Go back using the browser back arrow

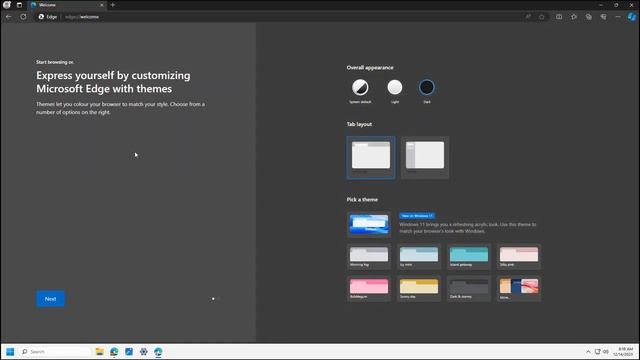pos(9,17)
